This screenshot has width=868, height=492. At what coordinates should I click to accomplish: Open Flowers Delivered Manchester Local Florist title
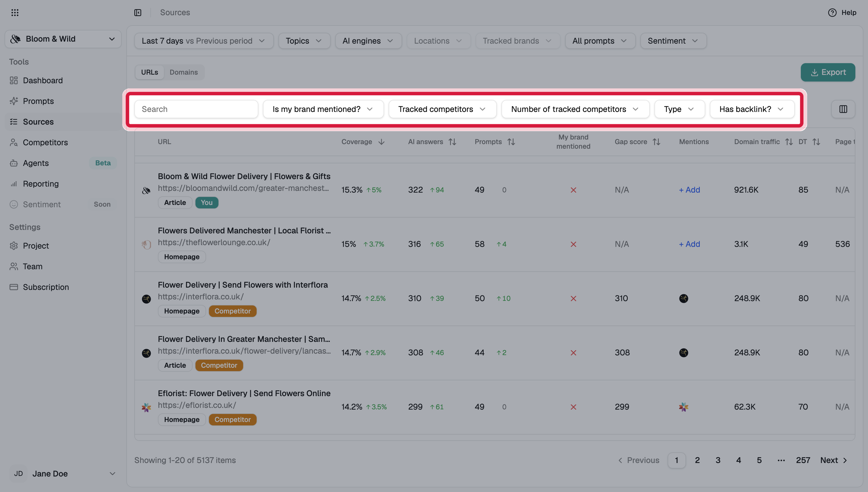244,230
